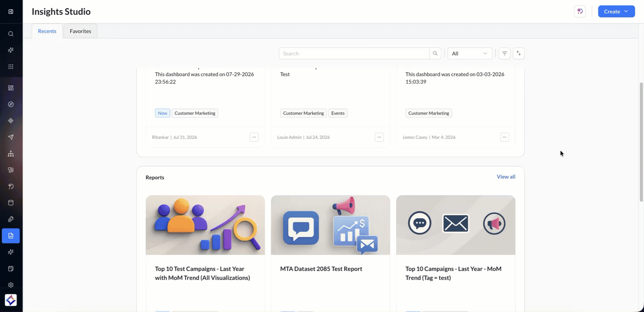
Task: Open MTA Dataset 2085 report thumbnail
Action: pyautogui.click(x=331, y=225)
